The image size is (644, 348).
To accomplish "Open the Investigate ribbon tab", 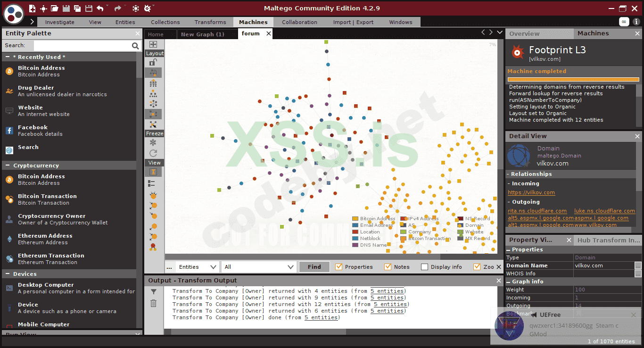I will pos(60,22).
